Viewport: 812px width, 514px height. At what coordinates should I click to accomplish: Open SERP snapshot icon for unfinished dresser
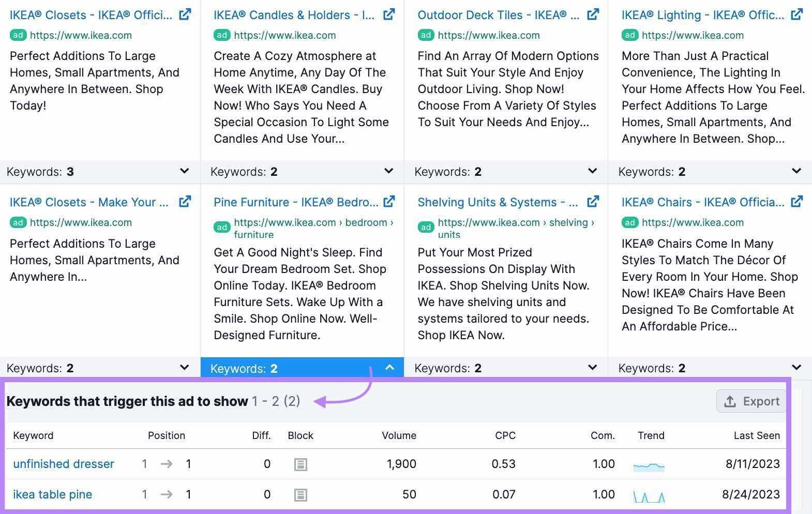pos(300,464)
